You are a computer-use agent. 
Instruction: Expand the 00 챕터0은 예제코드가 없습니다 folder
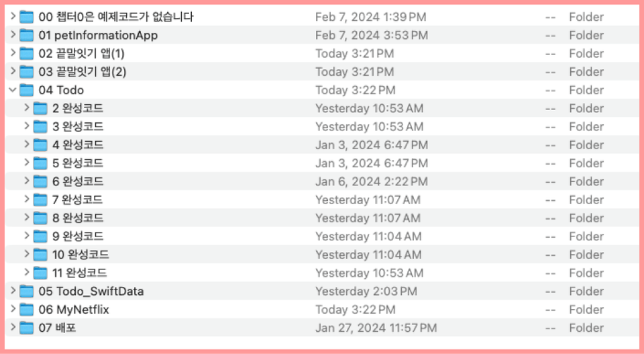point(13,16)
